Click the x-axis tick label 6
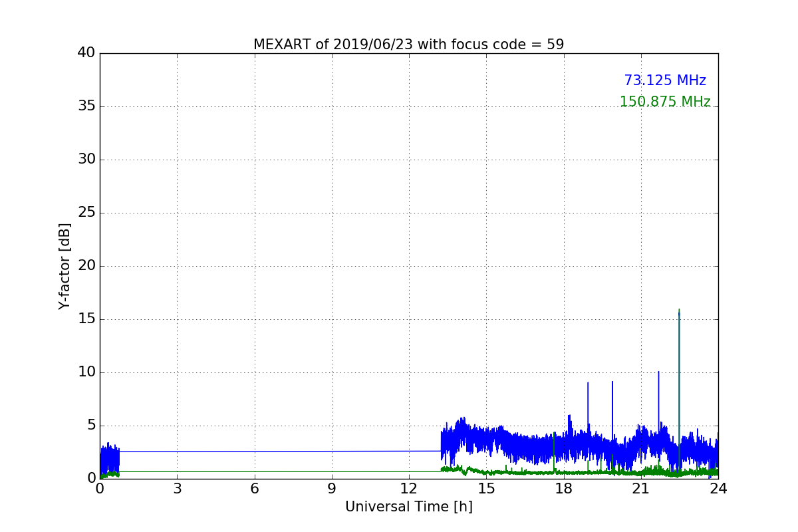The width and height of the screenshot is (798, 532). pyautogui.click(x=255, y=489)
